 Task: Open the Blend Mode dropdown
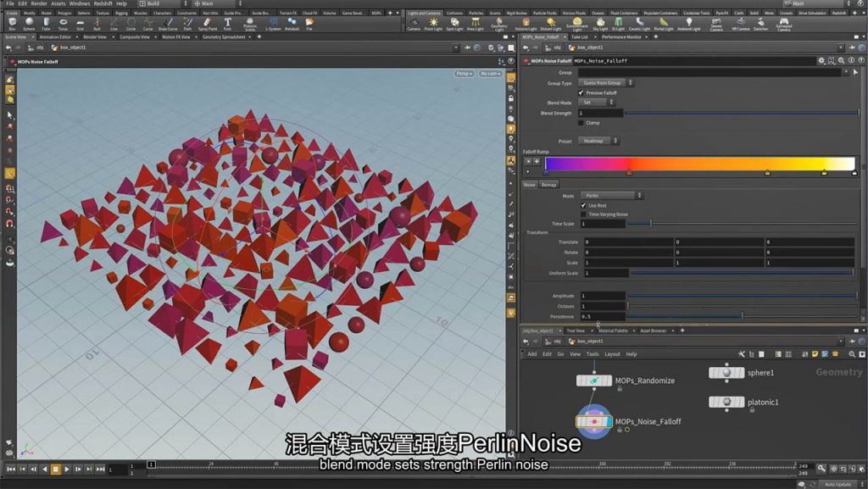[597, 103]
